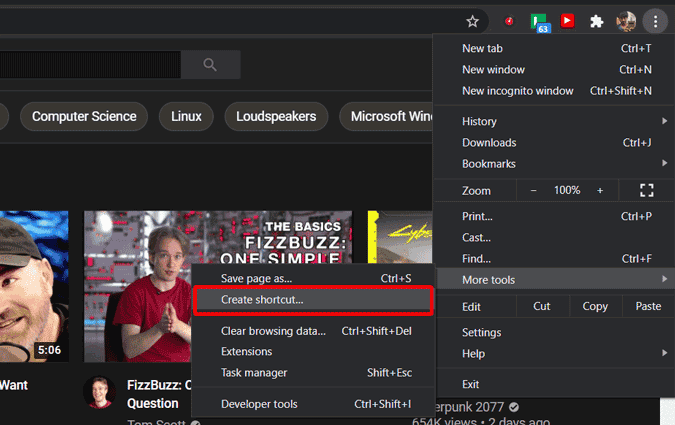Select the Linux filter chip
This screenshot has height=425, width=675.
(186, 116)
